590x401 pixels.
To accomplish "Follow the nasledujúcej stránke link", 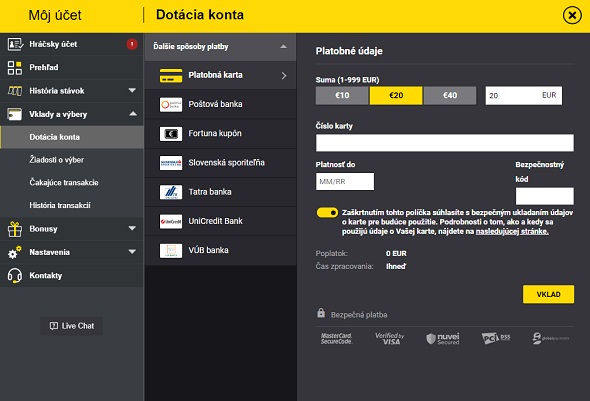I will tap(512, 231).
